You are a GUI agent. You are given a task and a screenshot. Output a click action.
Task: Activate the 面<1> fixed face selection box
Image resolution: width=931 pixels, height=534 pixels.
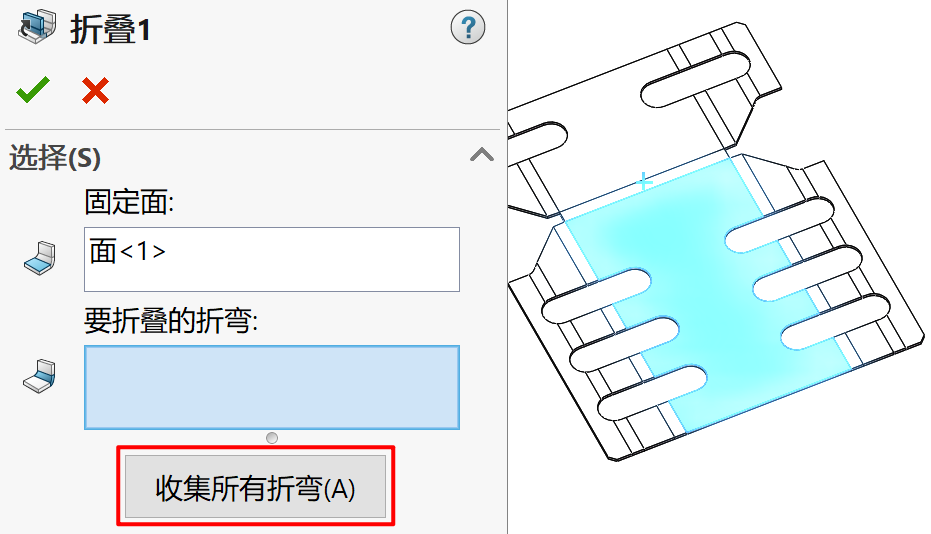point(272,260)
